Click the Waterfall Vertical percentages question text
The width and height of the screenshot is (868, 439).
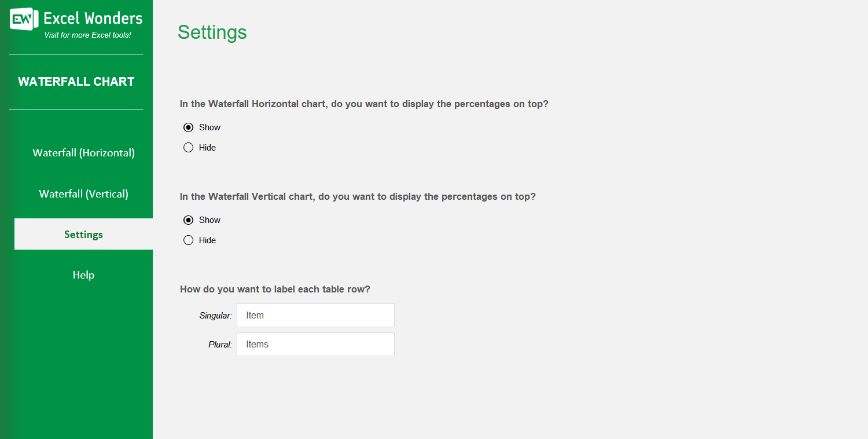(358, 197)
